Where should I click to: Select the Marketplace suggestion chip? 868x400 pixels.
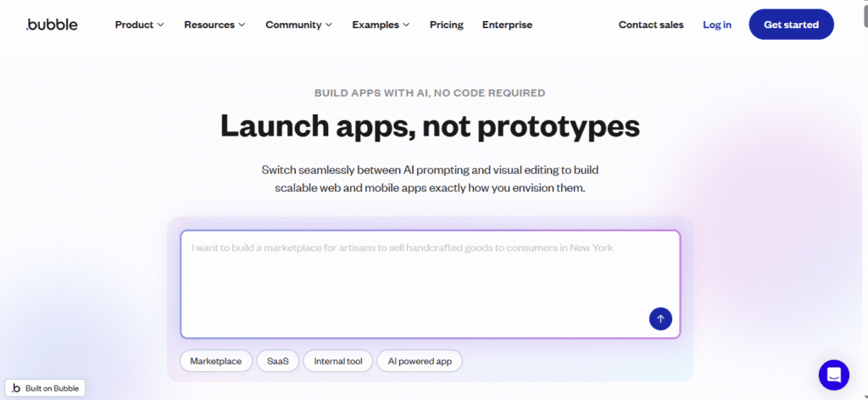click(216, 361)
